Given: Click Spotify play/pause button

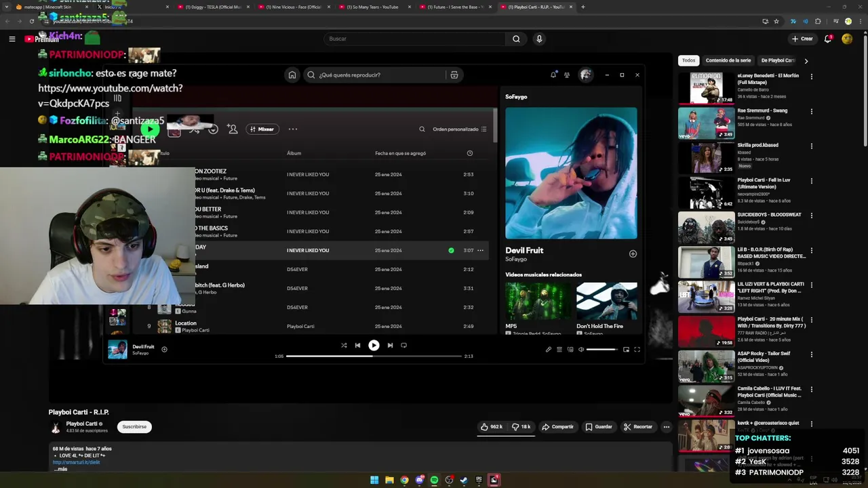Looking at the screenshot, I should pyautogui.click(x=374, y=345).
